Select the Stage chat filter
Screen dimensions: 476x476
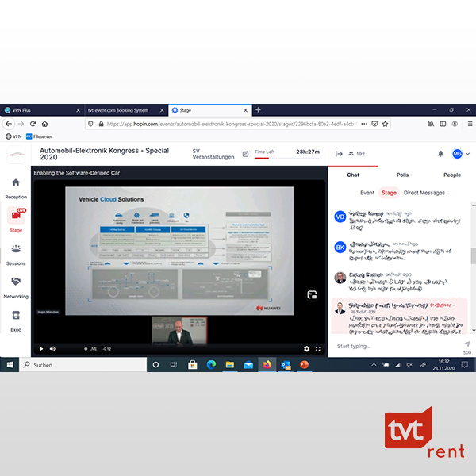[389, 193]
